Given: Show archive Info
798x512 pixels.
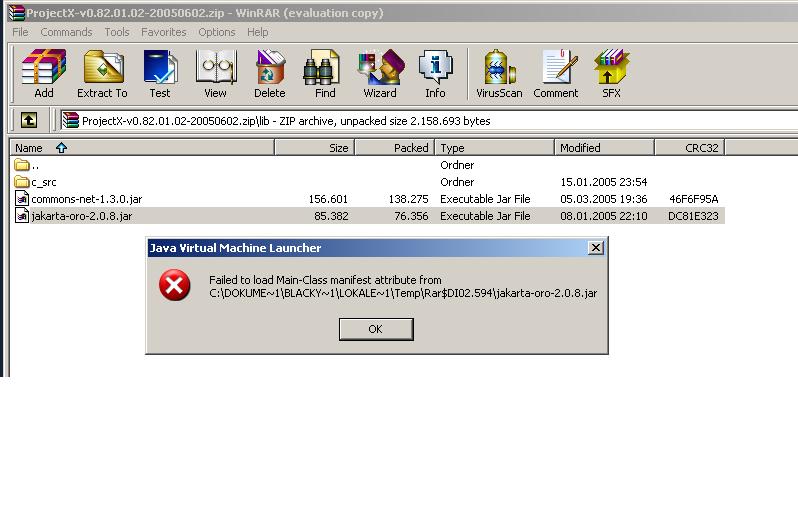Looking at the screenshot, I should (x=435, y=74).
